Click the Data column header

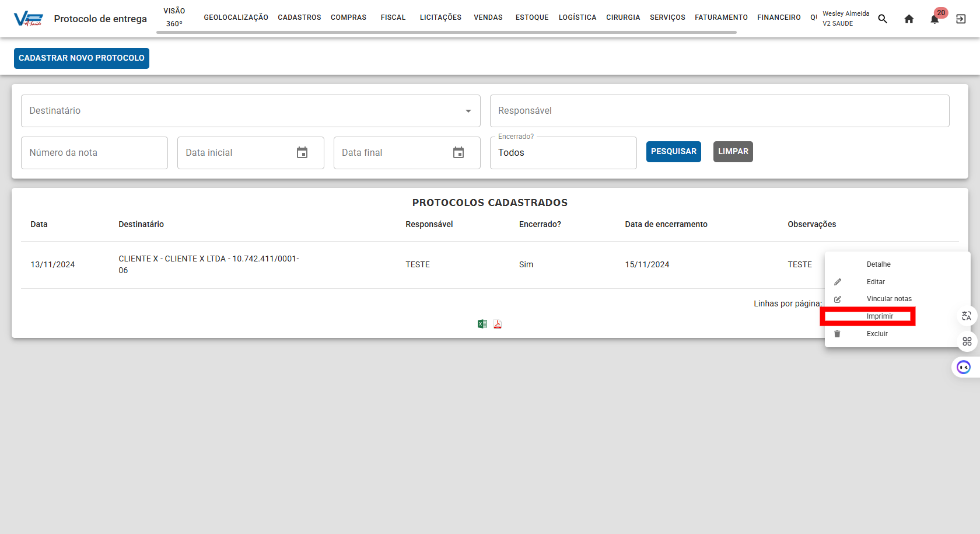click(x=39, y=224)
